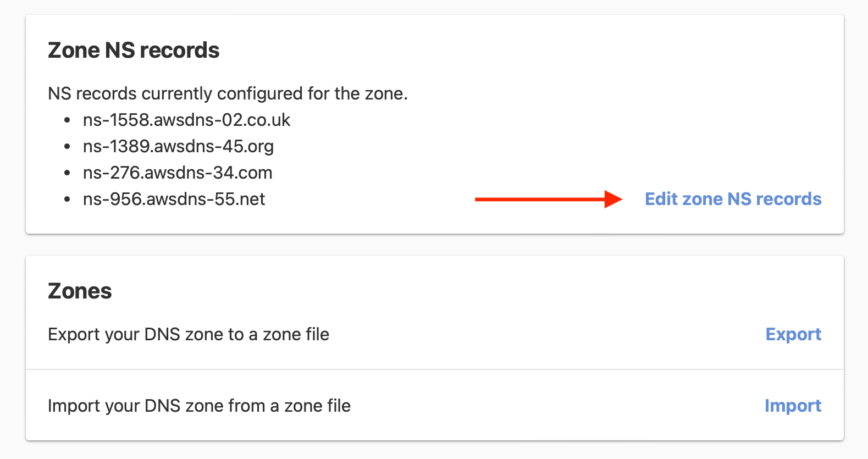Click the bullet before ns-1389.awsdns-45.org
The height and width of the screenshot is (459, 868).
(67, 146)
